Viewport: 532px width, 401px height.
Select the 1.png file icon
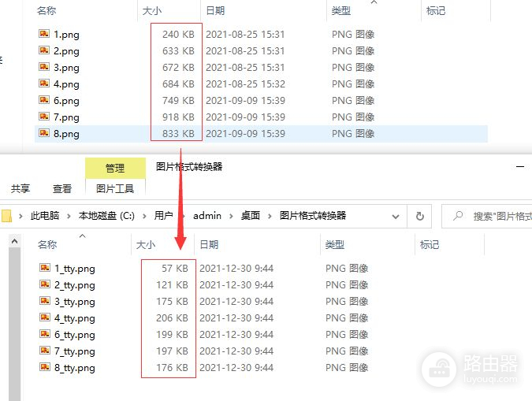(x=44, y=34)
